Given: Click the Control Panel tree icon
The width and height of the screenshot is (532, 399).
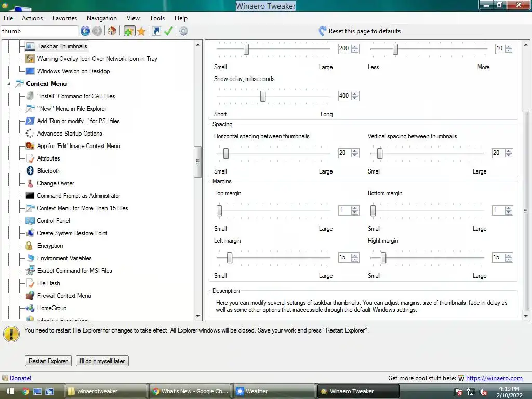Looking at the screenshot, I should click(x=30, y=221).
